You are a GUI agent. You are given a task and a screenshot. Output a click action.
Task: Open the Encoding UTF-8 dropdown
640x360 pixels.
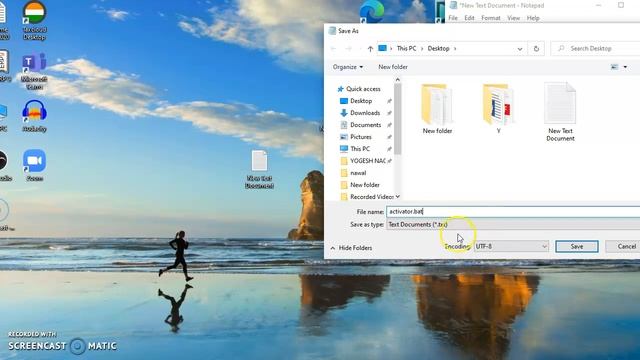click(x=511, y=247)
